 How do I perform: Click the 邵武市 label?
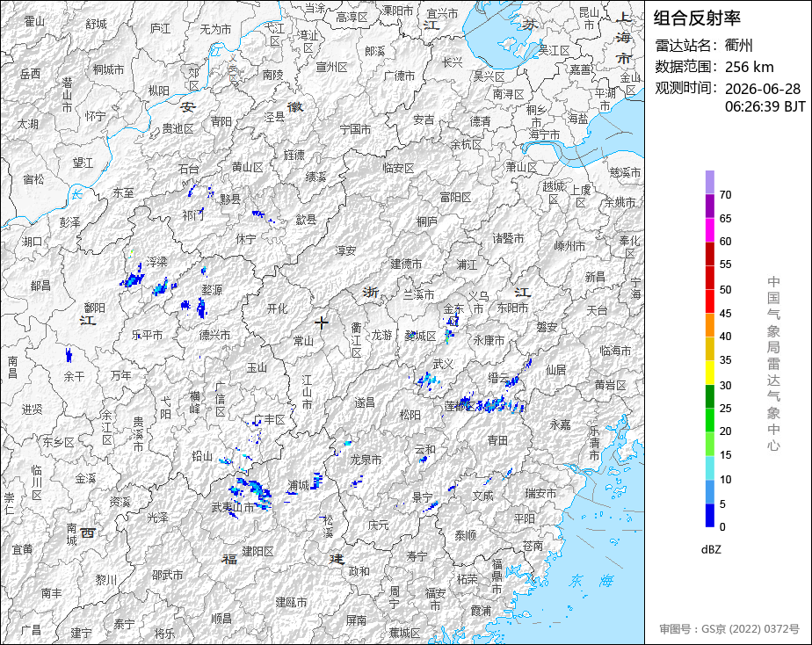pyautogui.click(x=167, y=575)
